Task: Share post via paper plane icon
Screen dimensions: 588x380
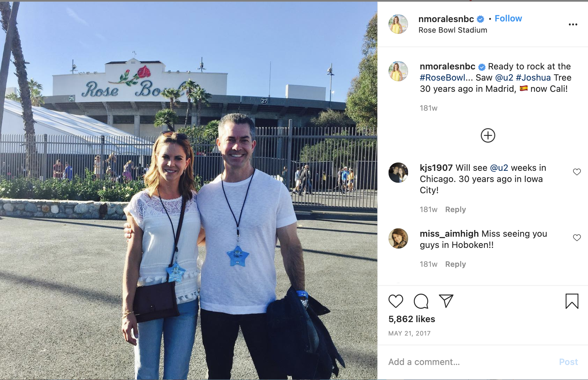Action: point(446,301)
